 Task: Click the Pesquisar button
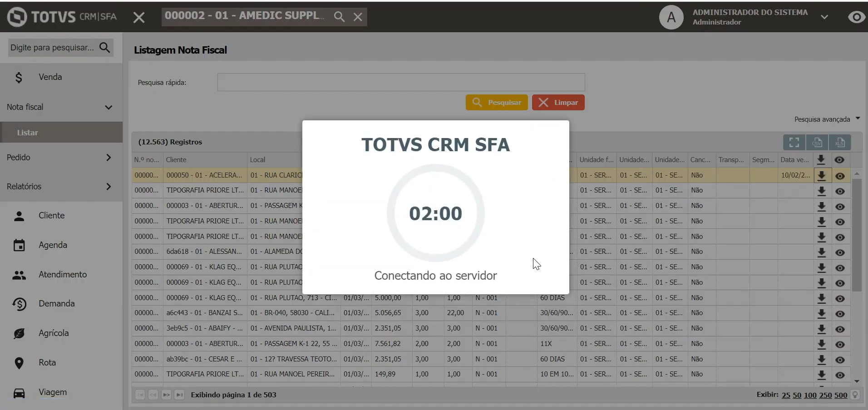tap(497, 103)
